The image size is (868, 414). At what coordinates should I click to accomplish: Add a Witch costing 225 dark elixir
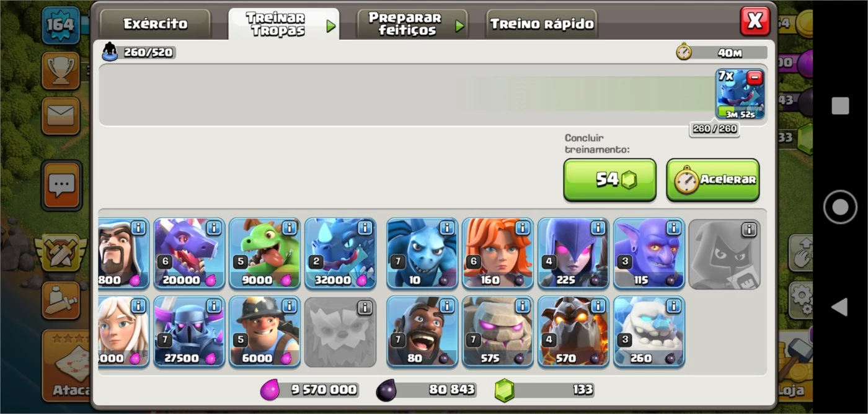(573, 253)
